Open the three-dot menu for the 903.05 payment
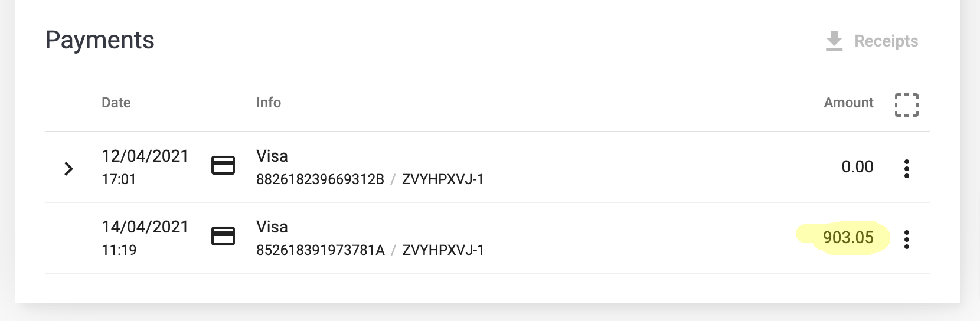980x321 pixels. (907, 240)
